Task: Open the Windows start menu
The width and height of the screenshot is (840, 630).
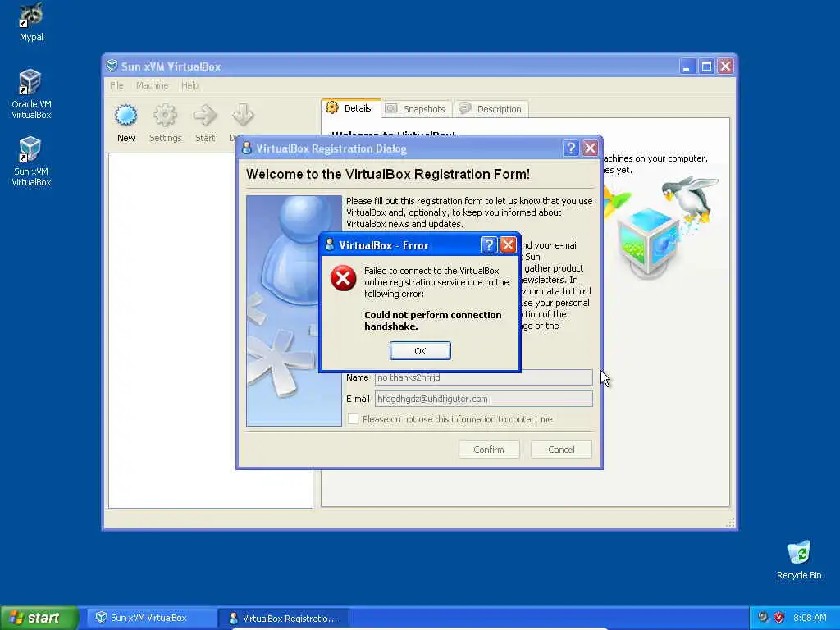Action: pos(39,618)
